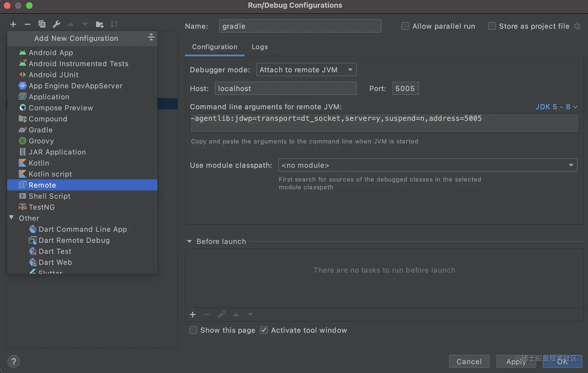The height and width of the screenshot is (373, 588).
Task: Collapse the Other configurations group
Action: (12, 218)
